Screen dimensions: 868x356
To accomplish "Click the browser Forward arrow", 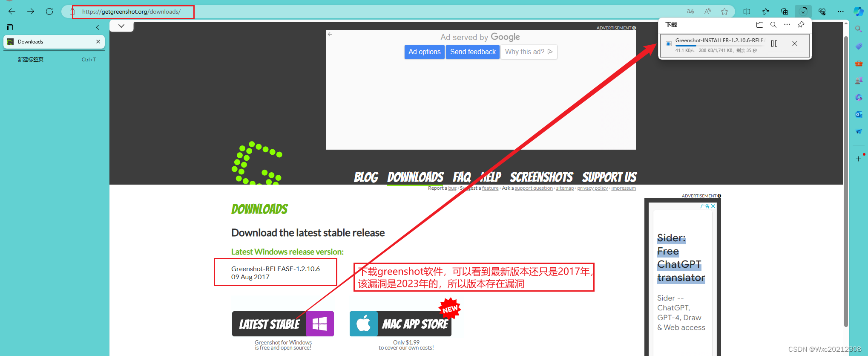I will coord(31,12).
